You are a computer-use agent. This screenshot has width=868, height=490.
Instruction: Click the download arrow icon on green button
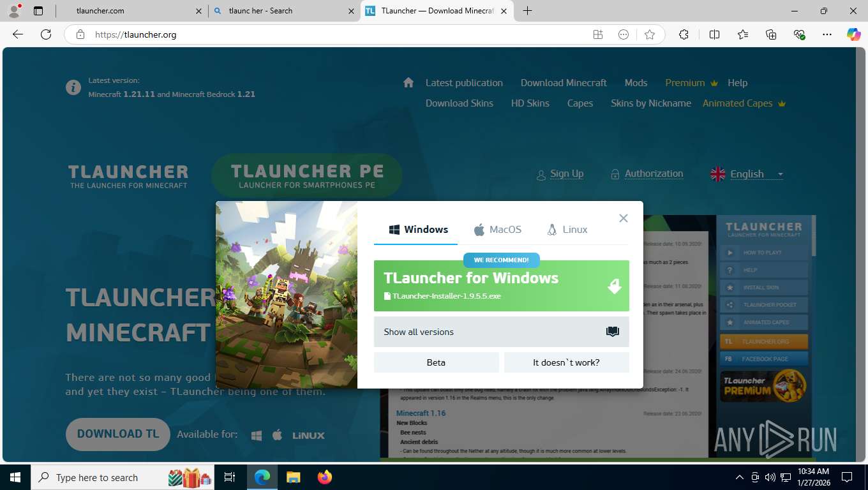pyautogui.click(x=614, y=286)
